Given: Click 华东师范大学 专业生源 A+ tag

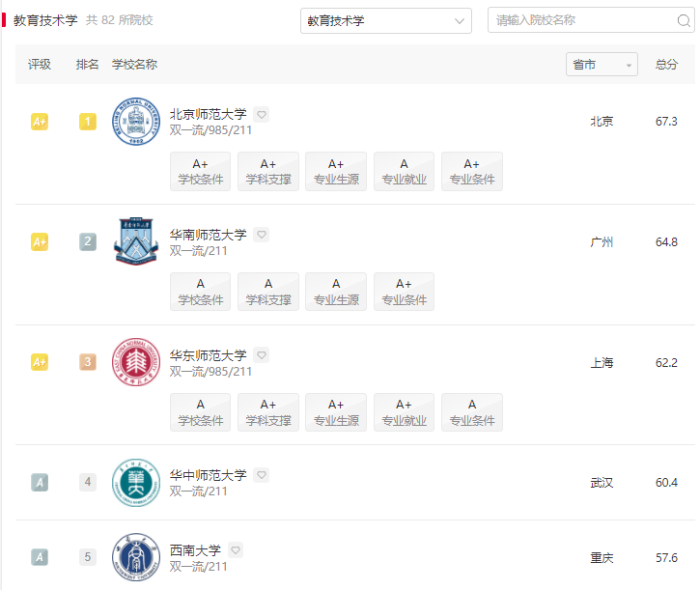Looking at the screenshot, I should click(x=336, y=412).
